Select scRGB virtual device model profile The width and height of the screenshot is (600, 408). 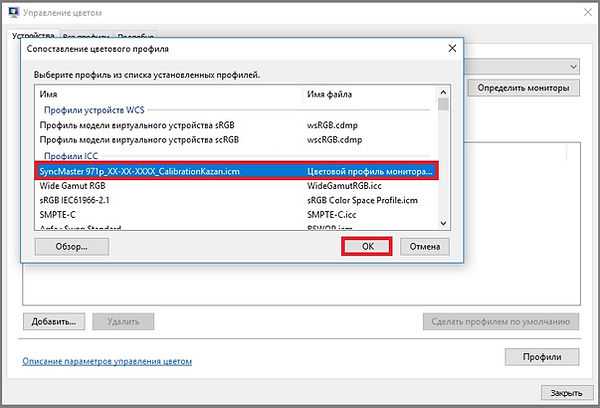click(x=236, y=140)
